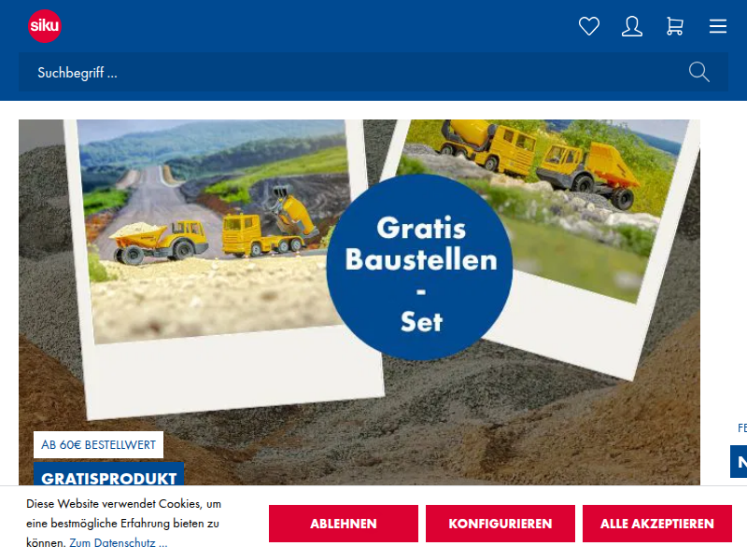Image resolution: width=747 pixels, height=560 pixels.
Task: Open the shopping cart icon
Action: pos(674,26)
